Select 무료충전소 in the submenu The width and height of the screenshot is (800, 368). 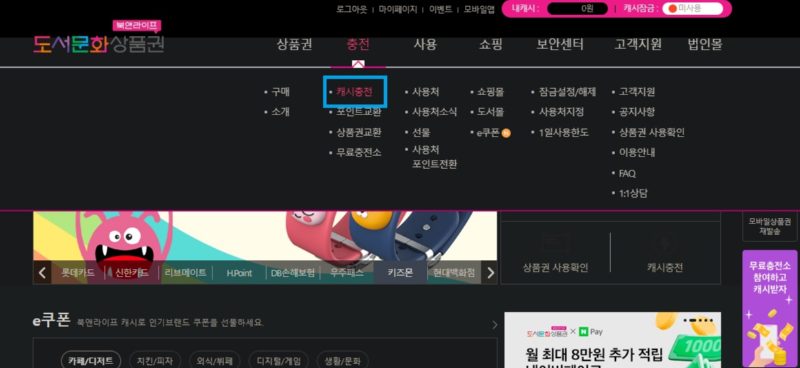click(358, 153)
